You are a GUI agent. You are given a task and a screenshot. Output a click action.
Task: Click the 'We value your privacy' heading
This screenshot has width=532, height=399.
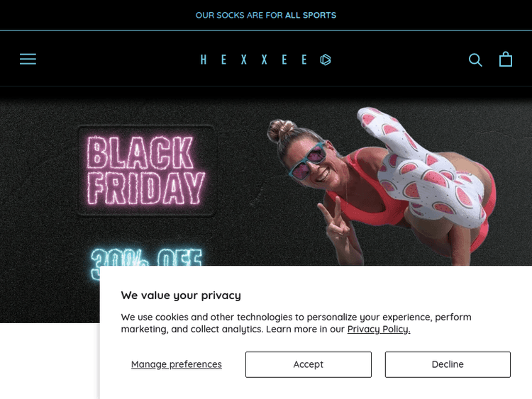click(x=181, y=296)
